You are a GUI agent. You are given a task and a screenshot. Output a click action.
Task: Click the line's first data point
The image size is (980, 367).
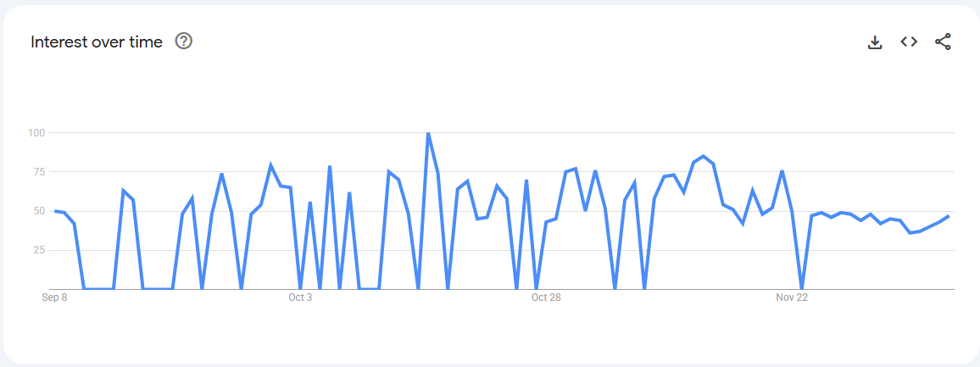[55, 211]
